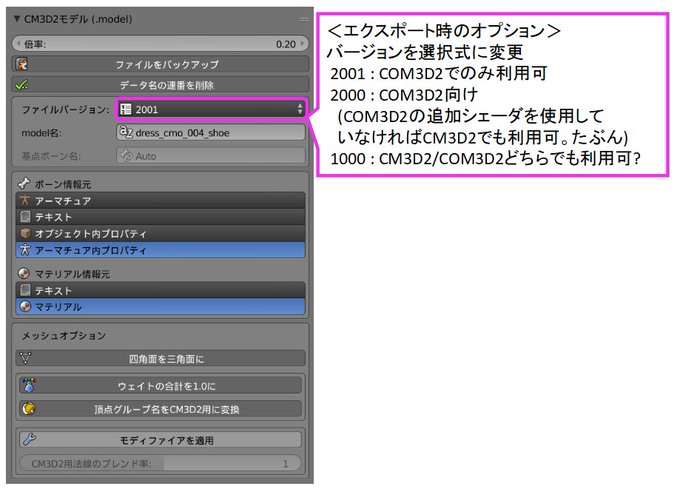Click text icon in material source テキスト row
The width and height of the screenshot is (680, 489).
[x=25, y=290]
